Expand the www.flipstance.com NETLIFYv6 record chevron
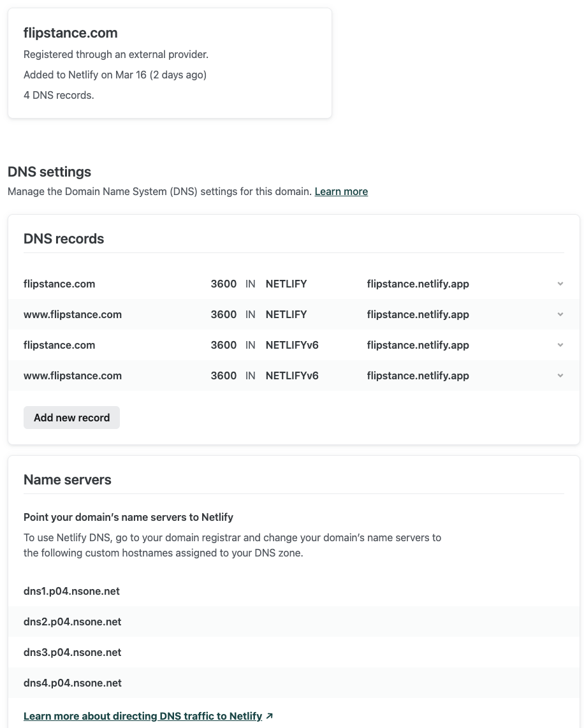 point(560,375)
